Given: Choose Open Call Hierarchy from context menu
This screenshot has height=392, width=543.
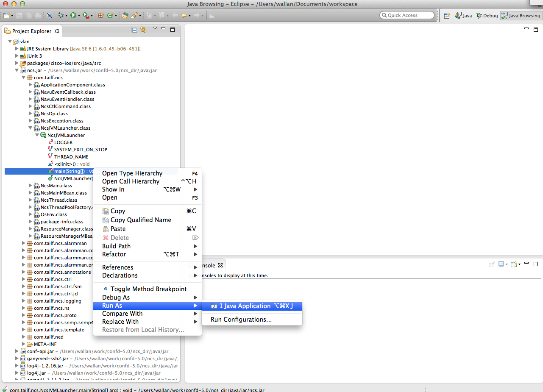Looking at the screenshot, I should 131,181.
